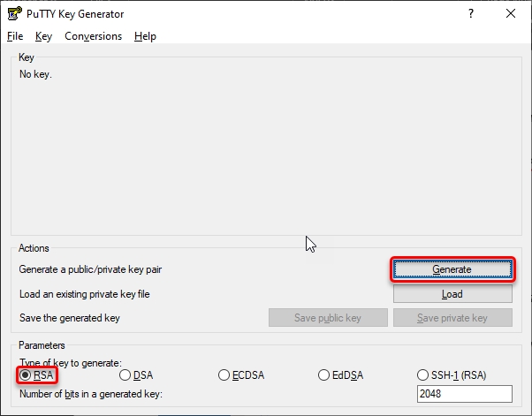Click the 'No key.' text in the Key box

tap(35, 74)
